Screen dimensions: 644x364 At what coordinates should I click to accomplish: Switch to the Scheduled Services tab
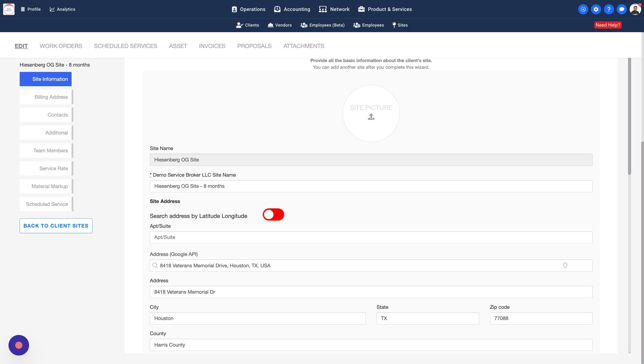click(x=125, y=46)
